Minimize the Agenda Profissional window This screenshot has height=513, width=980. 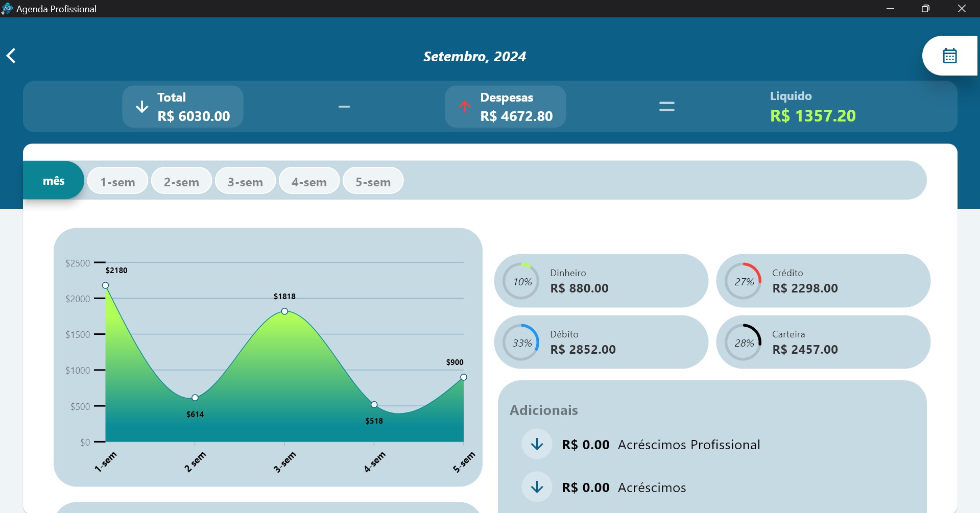890,9
